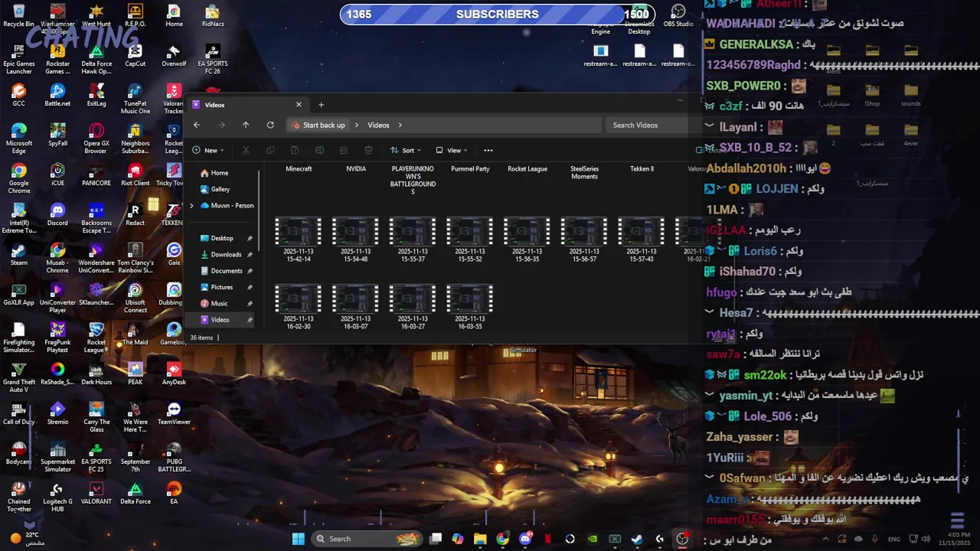Open the New dropdown in Explorer

click(x=208, y=150)
